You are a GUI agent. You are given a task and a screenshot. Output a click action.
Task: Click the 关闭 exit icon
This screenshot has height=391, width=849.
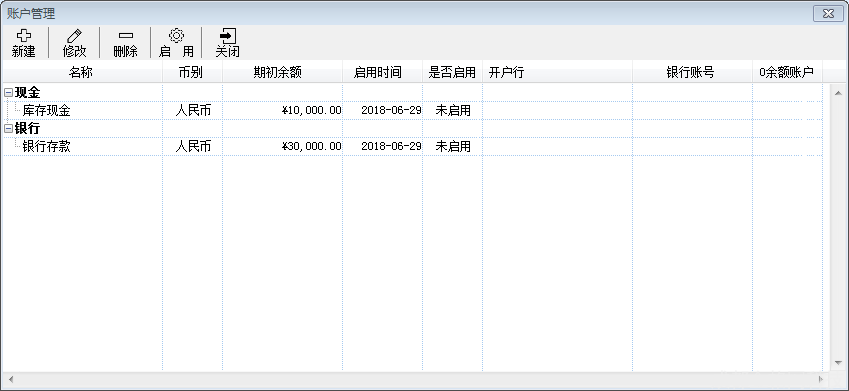[x=227, y=36]
